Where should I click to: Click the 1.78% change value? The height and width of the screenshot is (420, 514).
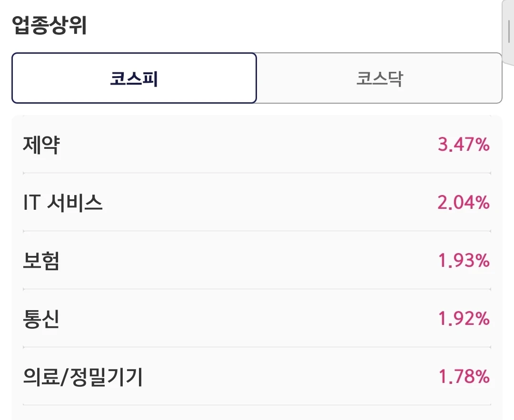(464, 377)
